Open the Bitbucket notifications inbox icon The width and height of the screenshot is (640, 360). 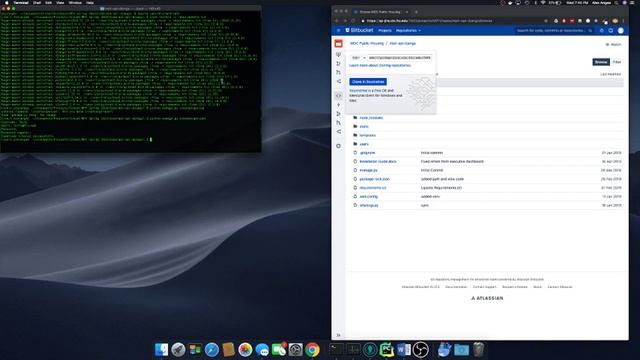click(611, 31)
